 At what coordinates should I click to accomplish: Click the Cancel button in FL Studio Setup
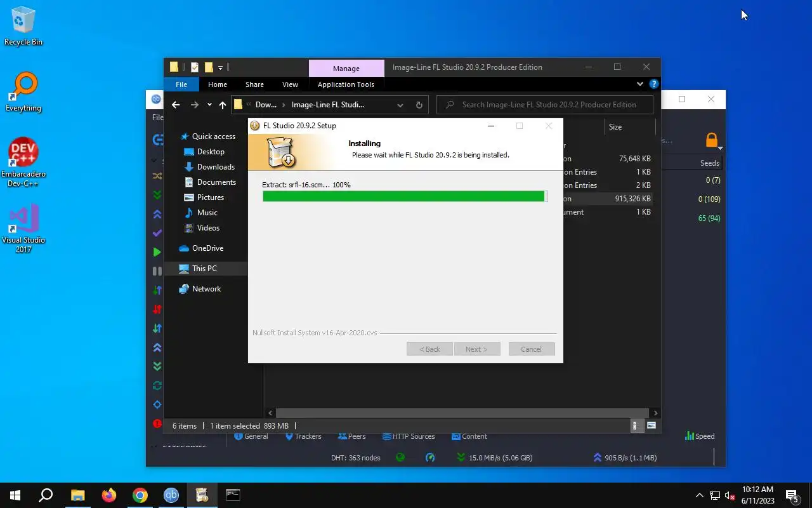pos(532,349)
